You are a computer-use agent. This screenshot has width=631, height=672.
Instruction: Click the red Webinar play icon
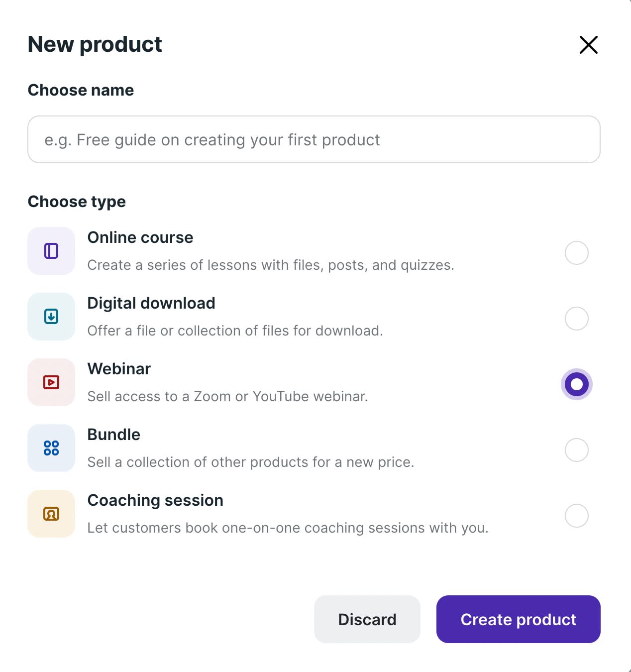tap(51, 382)
